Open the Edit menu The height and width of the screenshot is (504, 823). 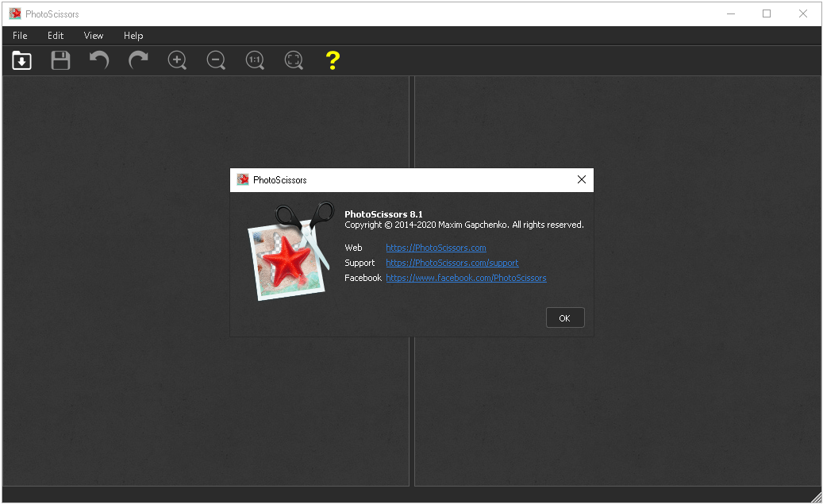tap(55, 36)
